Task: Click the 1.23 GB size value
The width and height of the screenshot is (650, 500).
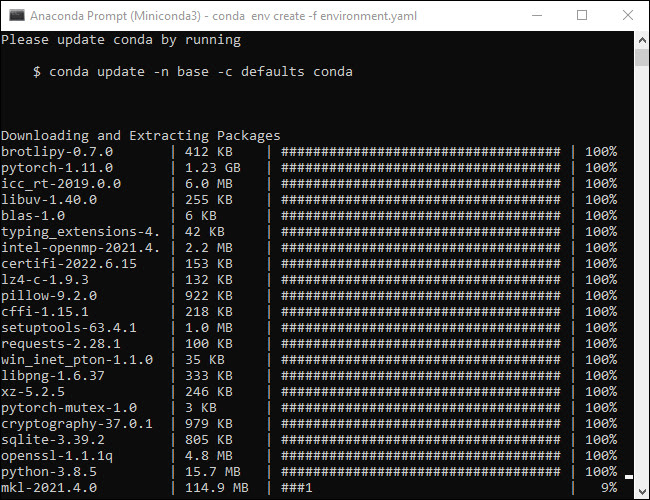Action: (x=213, y=168)
